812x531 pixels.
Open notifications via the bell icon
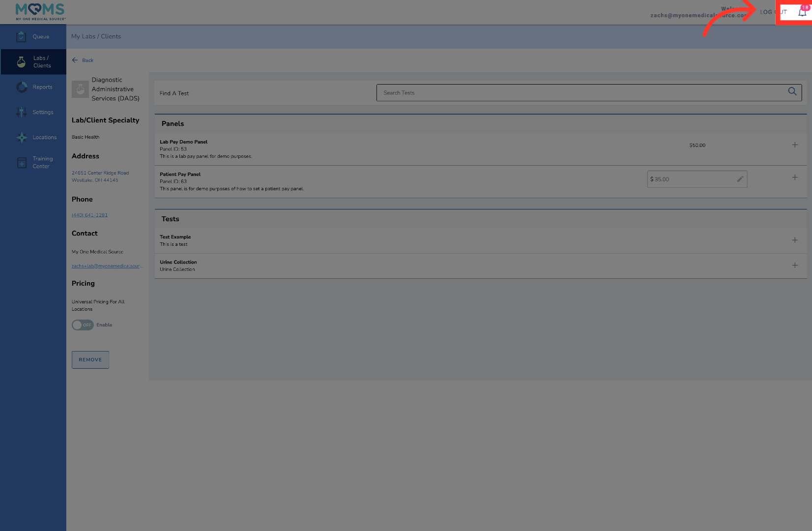pyautogui.click(x=802, y=12)
